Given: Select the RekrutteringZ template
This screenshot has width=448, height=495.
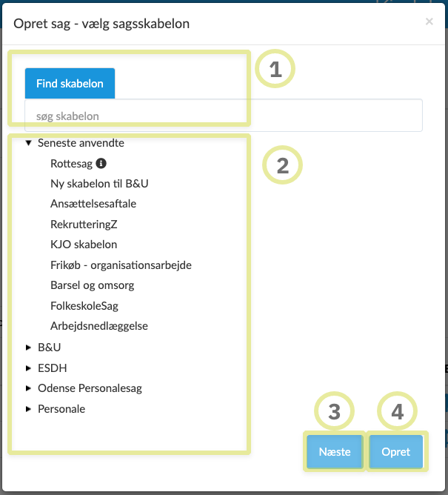Looking at the screenshot, I should pos(84,224).
